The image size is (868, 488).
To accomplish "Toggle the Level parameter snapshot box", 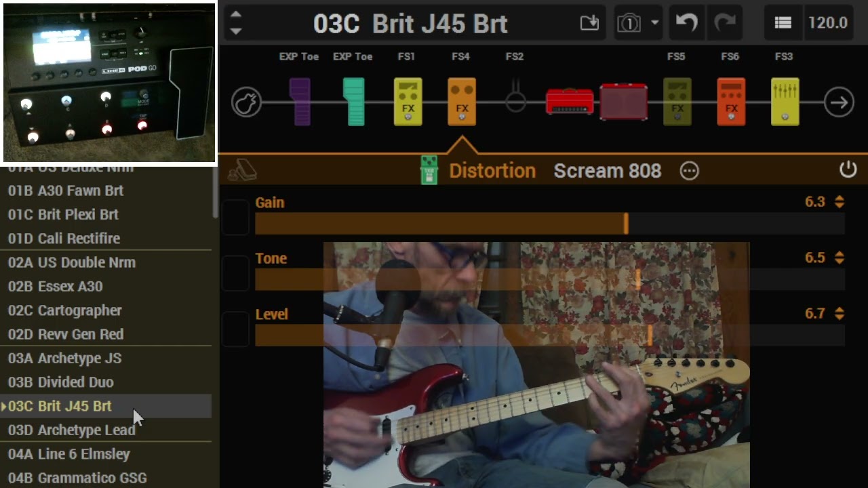I will (x=235, y=329).
